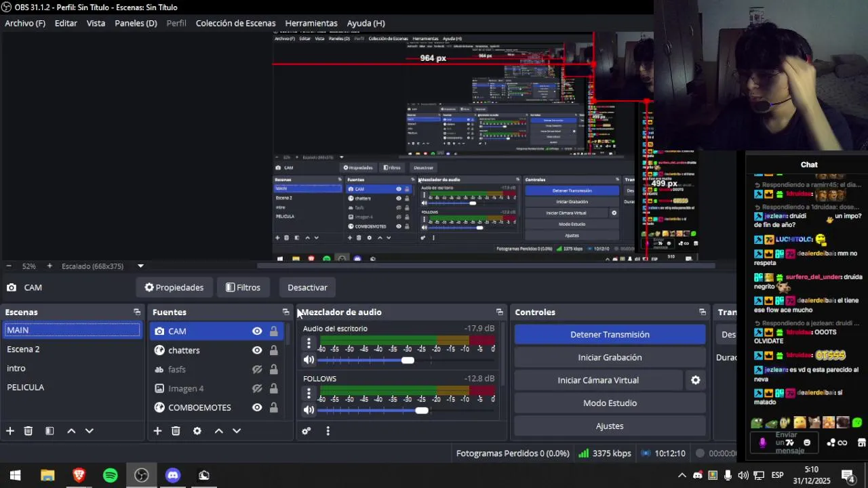Open Audio del escritorio three-dot options
The height and width of the screenshot is (488, 868).
pos(309,343)
